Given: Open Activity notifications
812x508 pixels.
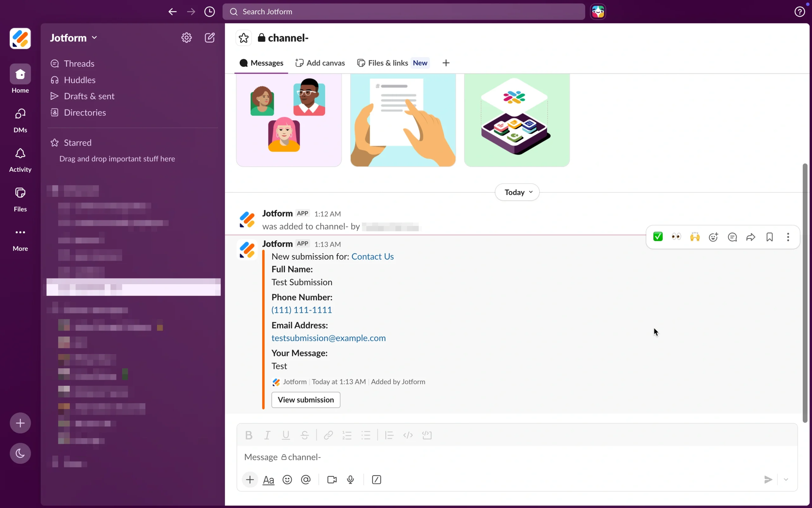Looking at the screenshot, I should (21, 160).
